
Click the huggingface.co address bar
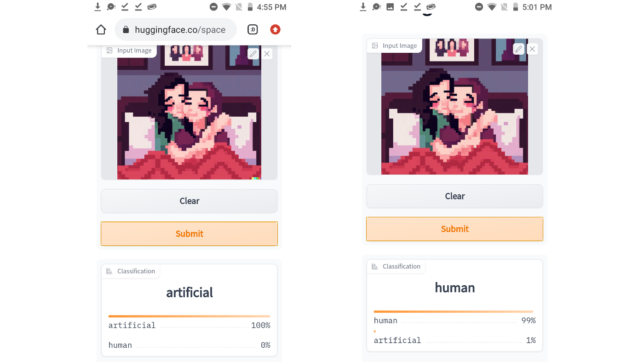pyautogui.click(x=176, y=30)
